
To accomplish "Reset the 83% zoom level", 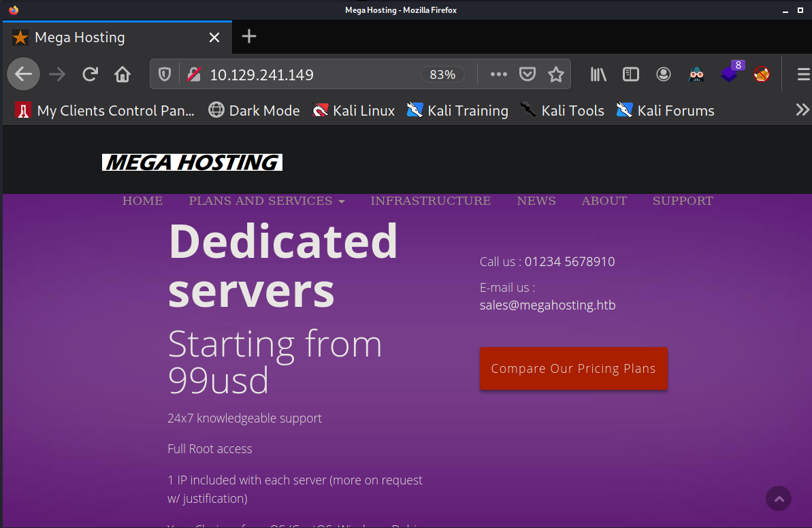I will [x=442, y=75].
